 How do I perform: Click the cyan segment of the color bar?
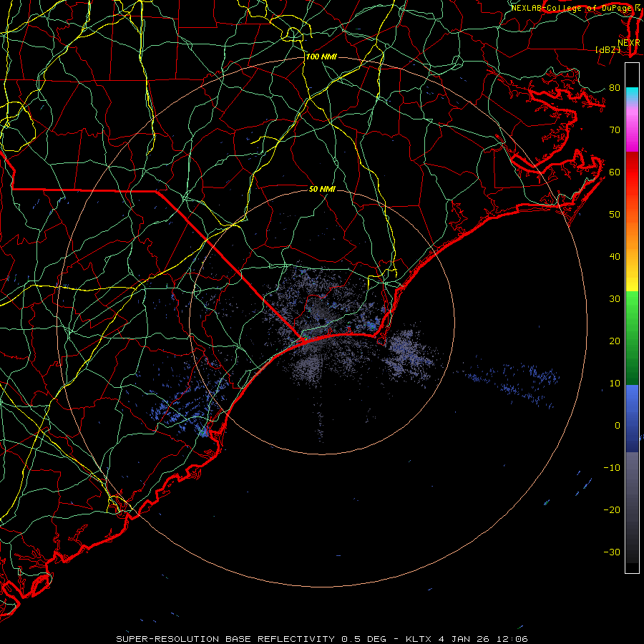tap(632, 94)
